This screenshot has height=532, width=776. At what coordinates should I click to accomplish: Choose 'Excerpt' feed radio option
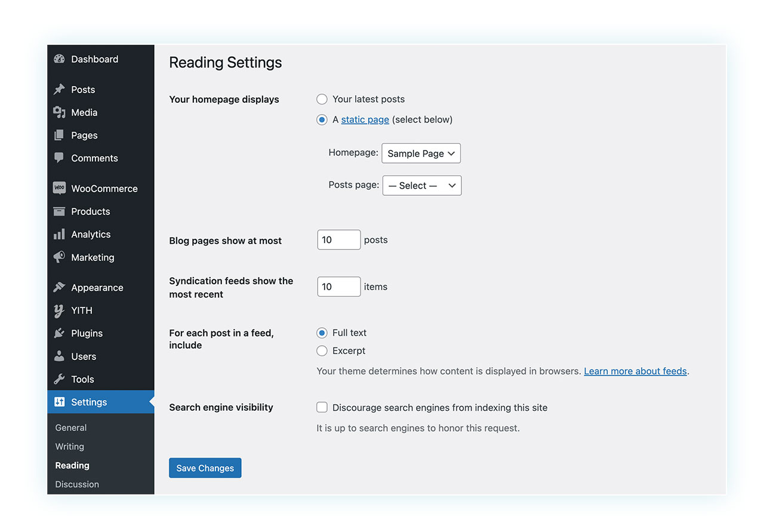coord(322,350)
